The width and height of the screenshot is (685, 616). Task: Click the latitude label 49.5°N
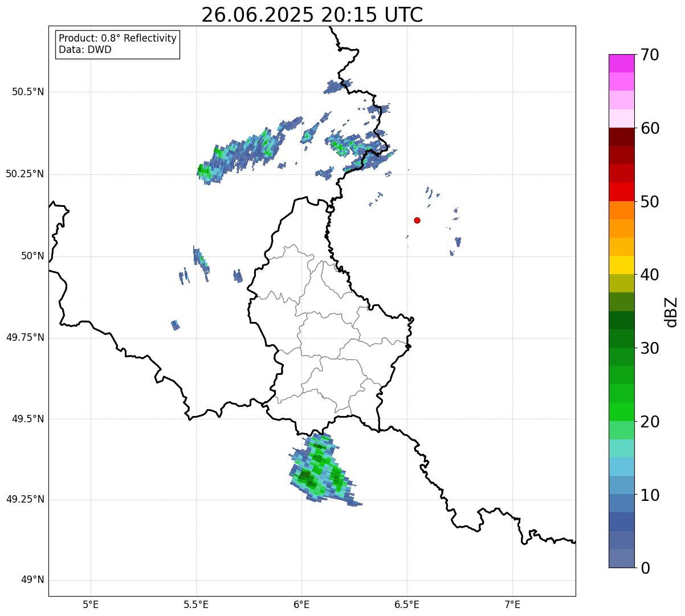tap(28, 419)
